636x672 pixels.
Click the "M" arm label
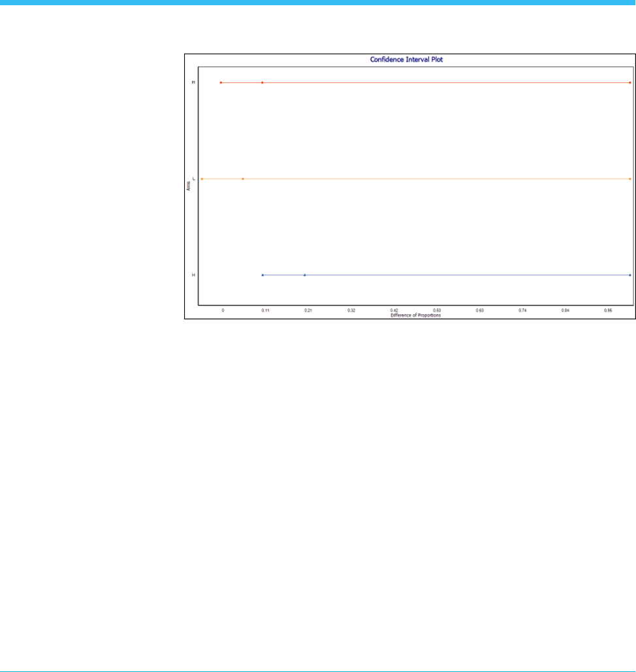click(193, 82)
